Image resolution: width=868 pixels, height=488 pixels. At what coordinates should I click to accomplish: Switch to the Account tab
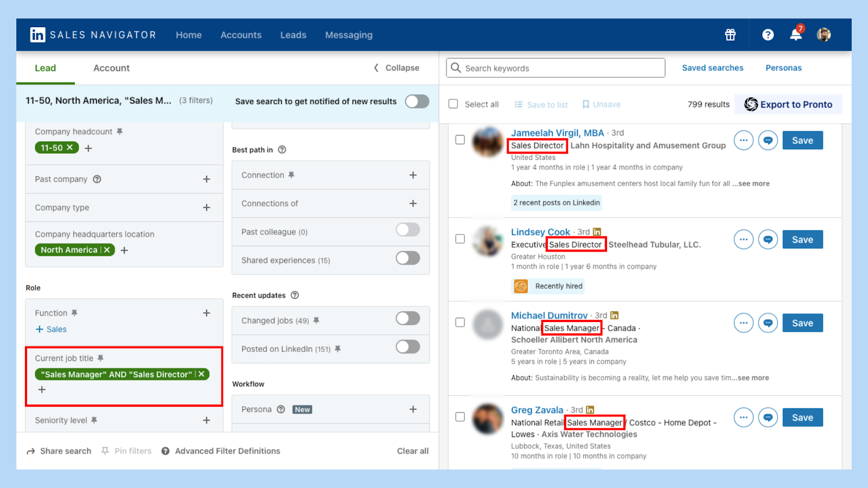coord(111,68)
